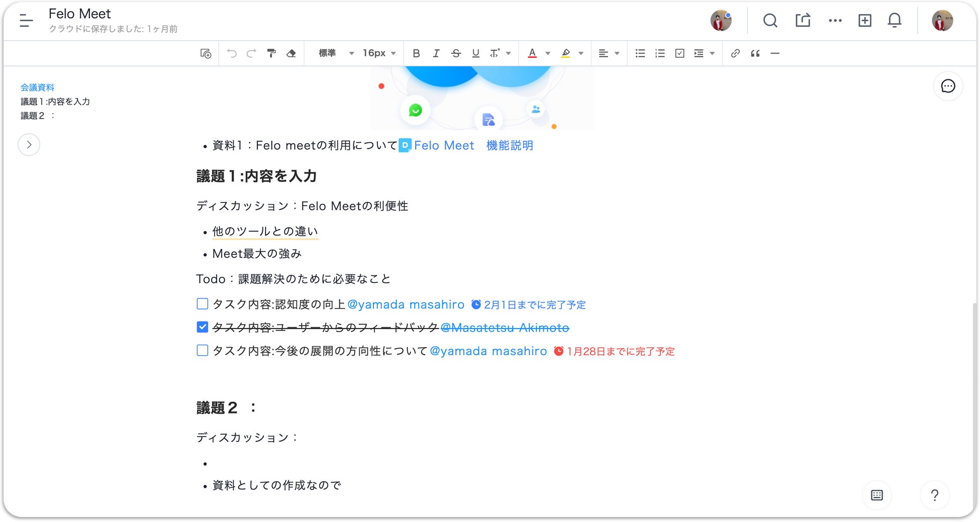Open the sidebar menu icon

(26, 21)
